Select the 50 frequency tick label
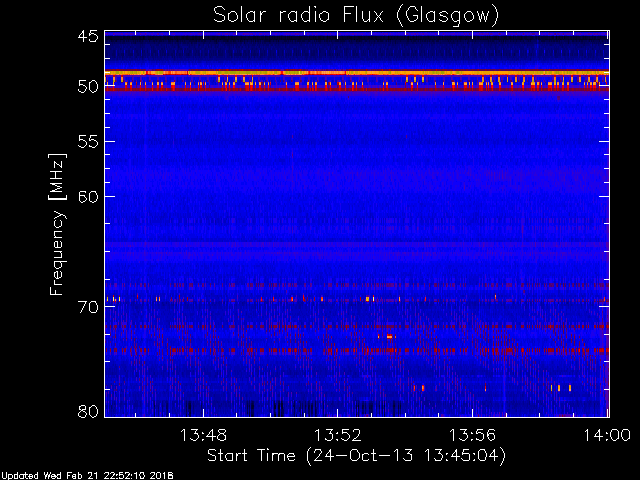Viewport: 640px width, 480px height. click(88, 87)
